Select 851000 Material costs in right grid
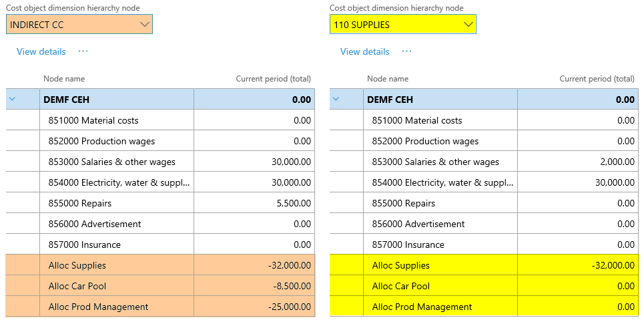Image resolution: width=644 pixels, height=322 pixels. click(416, 120)
